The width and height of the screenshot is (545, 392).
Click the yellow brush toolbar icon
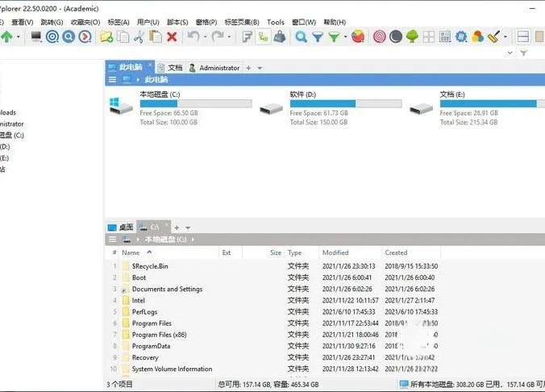tap(494, 36)
